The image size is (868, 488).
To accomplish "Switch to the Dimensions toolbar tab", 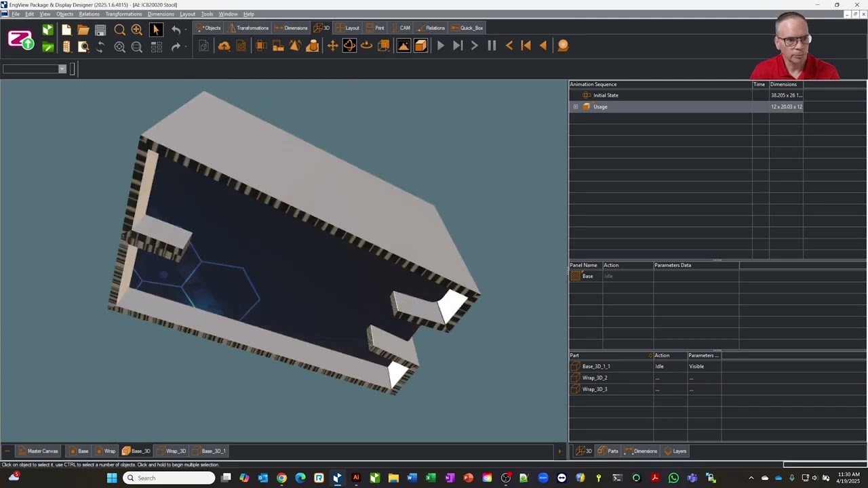I will [x=291, y=28].
